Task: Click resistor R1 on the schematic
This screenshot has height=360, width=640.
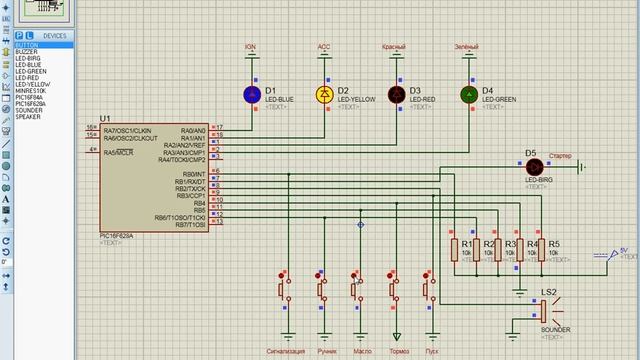Action: [x=454, y=250]
